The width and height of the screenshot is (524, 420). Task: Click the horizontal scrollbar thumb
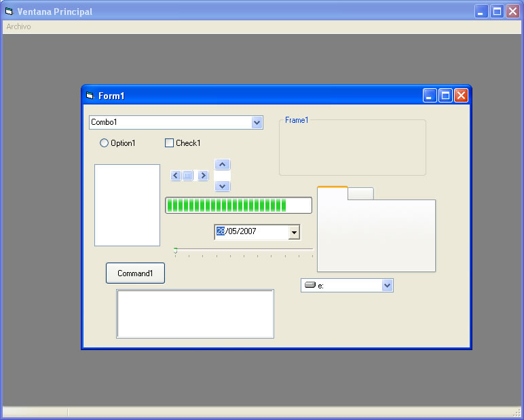point(188,176)
